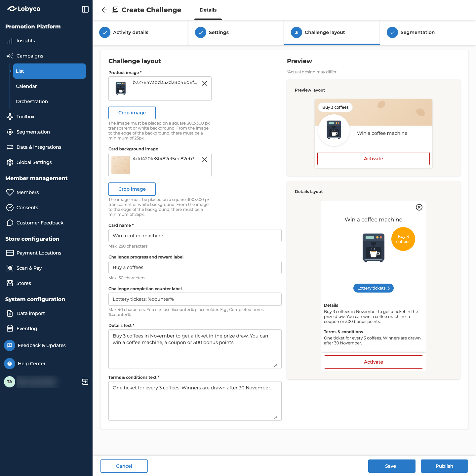The height and width of the screenshot is (476, 476).
Task: Save the challenge
Action: click(392, 466)
